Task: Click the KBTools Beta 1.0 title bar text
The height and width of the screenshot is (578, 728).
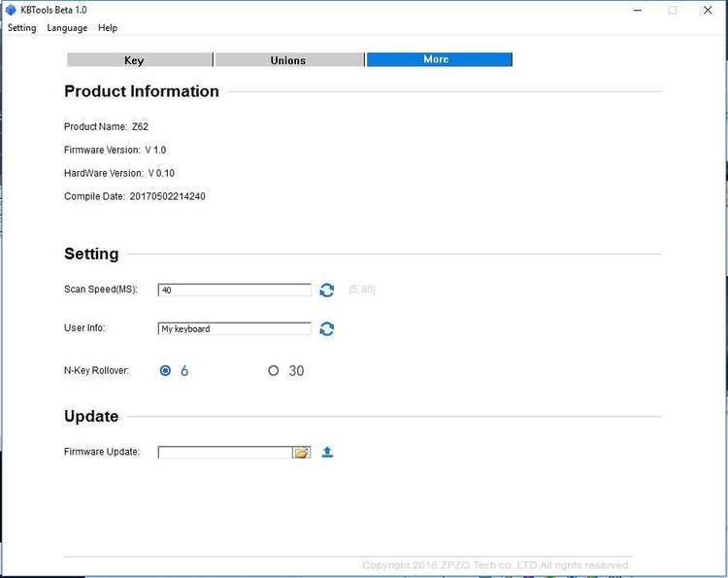Action: click(x=54, y=10)
